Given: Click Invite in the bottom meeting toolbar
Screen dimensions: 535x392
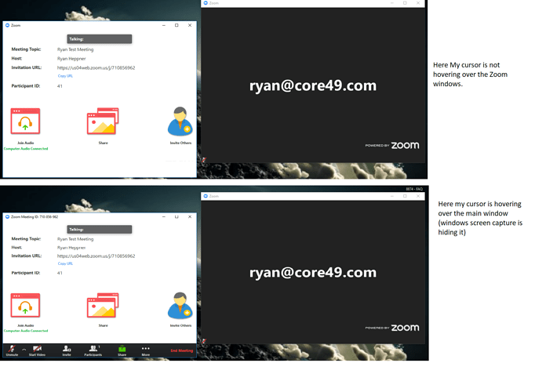Looking at the screenshot, I should tap(67, 350).
